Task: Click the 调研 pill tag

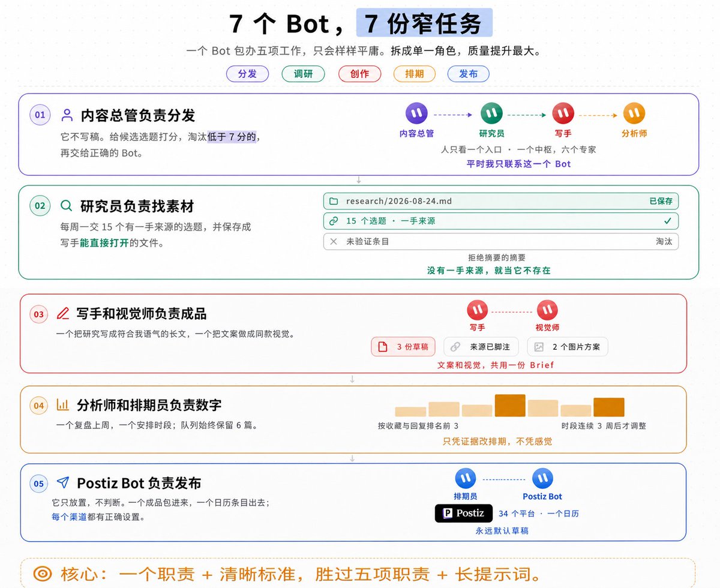Action: click(303, 74)
